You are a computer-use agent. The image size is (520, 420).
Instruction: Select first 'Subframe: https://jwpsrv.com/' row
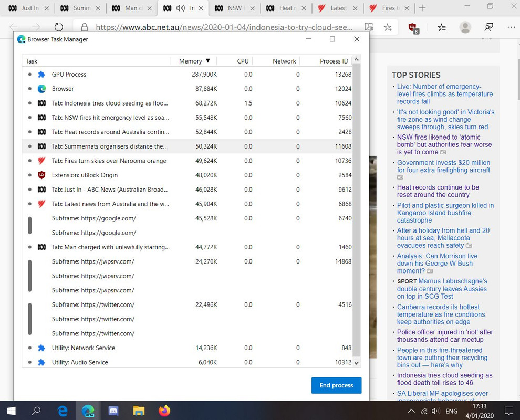[x=187, y=261]
